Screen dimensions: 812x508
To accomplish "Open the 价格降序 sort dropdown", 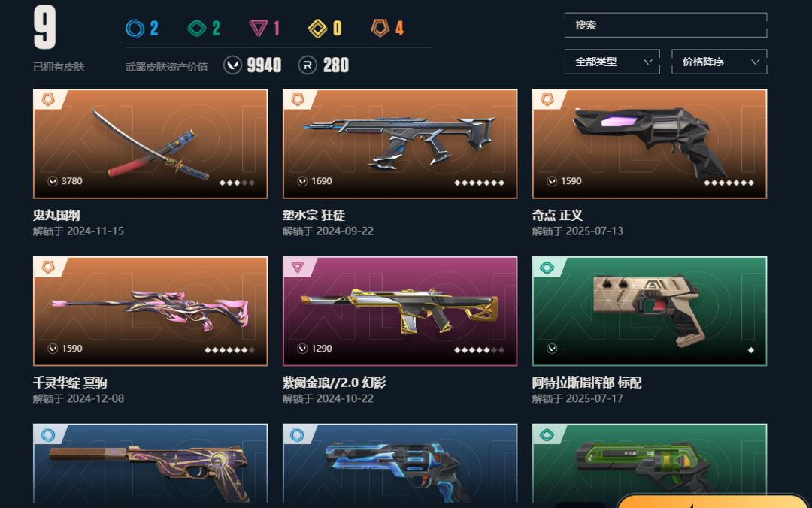I will 720,62.
